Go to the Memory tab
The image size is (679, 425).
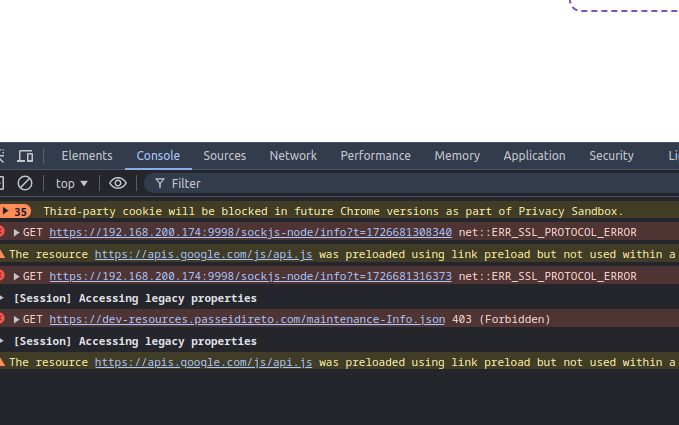pyautogui.click(x=457, y=156)
